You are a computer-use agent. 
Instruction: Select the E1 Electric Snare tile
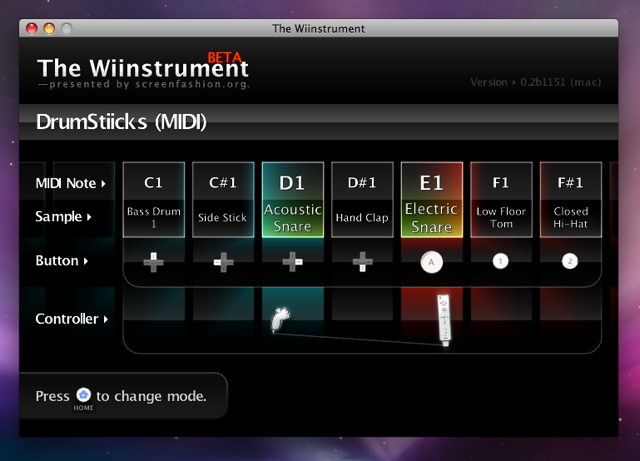click(x=432, y=200)
